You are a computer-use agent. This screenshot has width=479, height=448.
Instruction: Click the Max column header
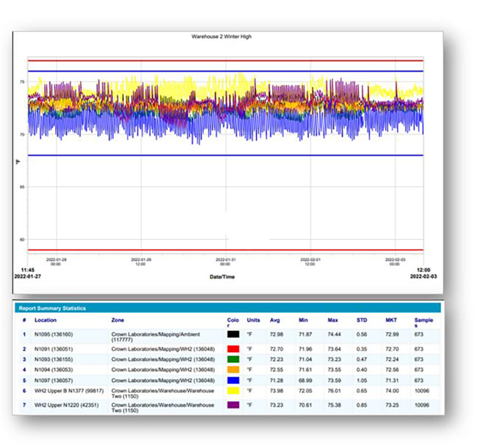(333, 320)
